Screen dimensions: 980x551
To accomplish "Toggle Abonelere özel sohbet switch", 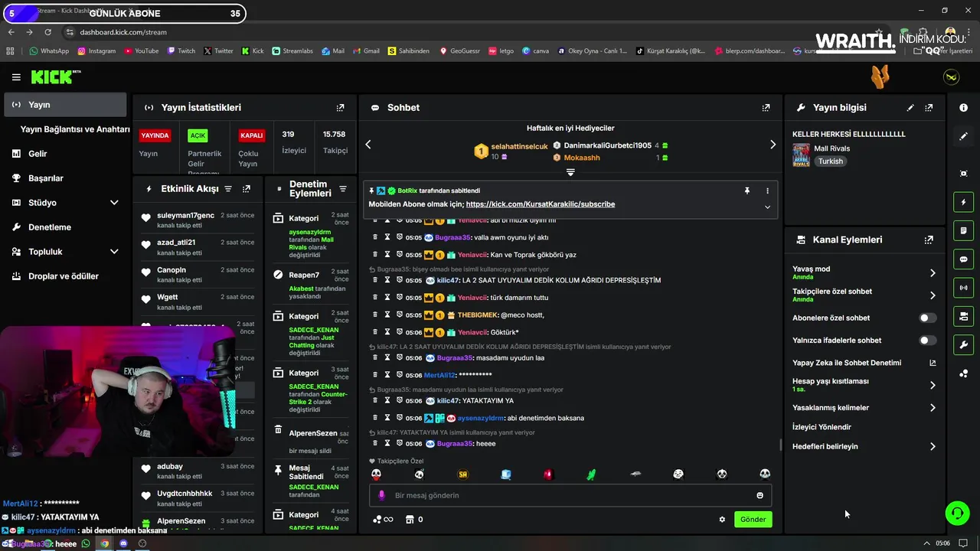I will [927, 318].
